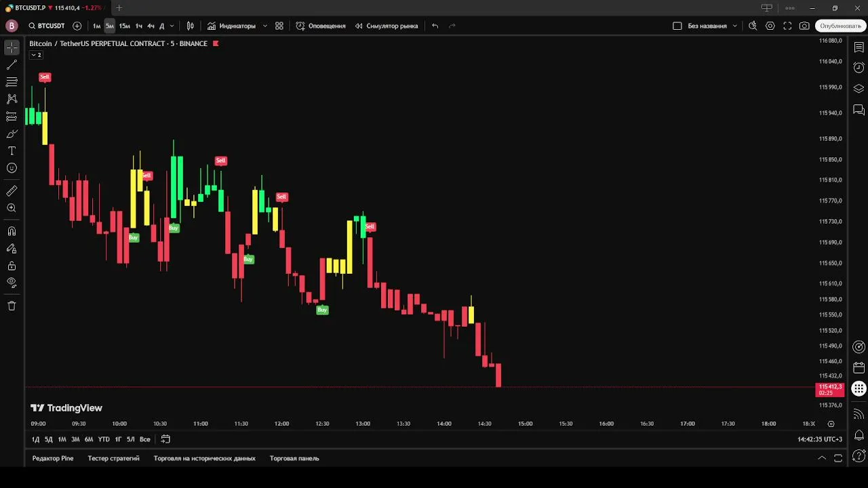This screenshot has width=868, height=488.
Task: Switch to the 5м timeframe
Action: (109, 26)
